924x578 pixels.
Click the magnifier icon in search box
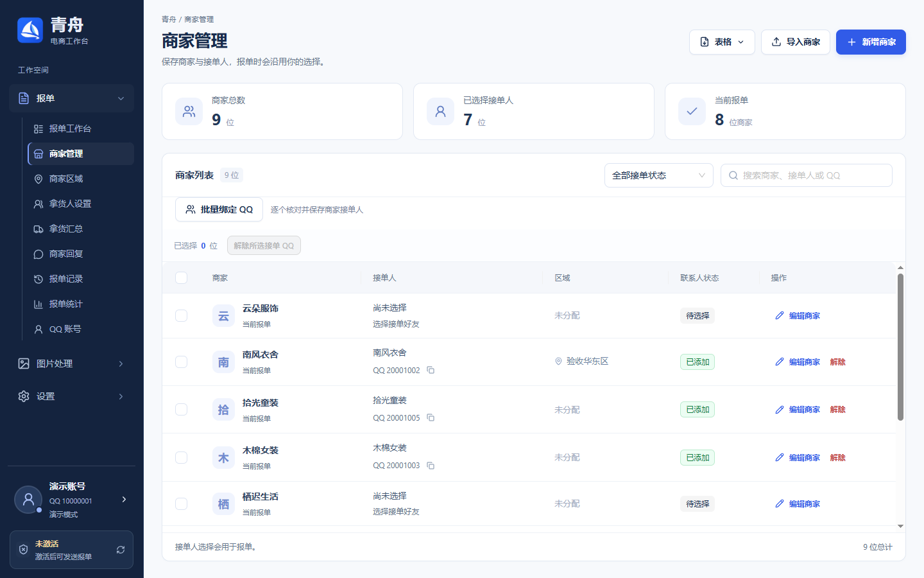point(733,175)
